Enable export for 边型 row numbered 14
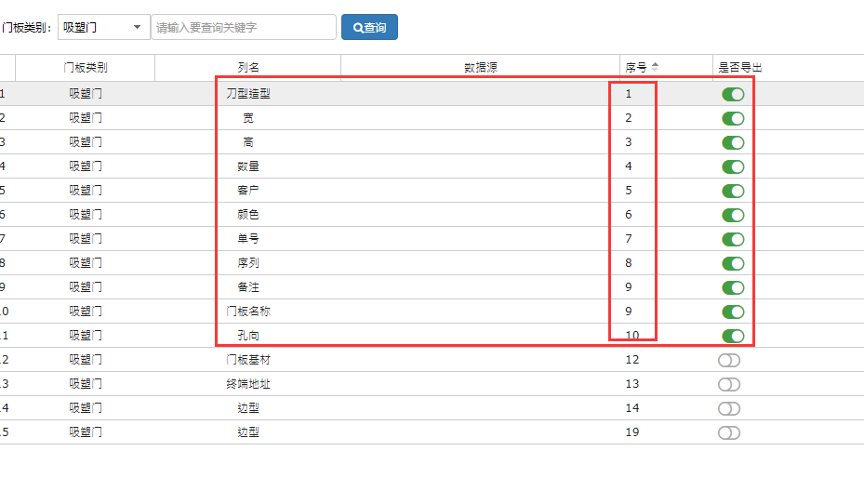Image resolution: width=864 pixels, height=504 pixels. 729,409
